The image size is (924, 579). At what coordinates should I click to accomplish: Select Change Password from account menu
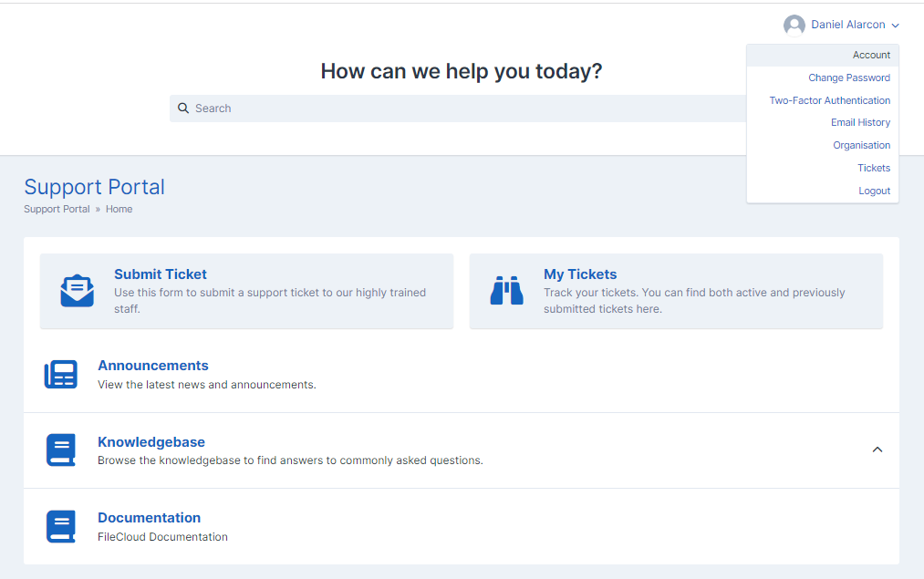pos(849,78)
